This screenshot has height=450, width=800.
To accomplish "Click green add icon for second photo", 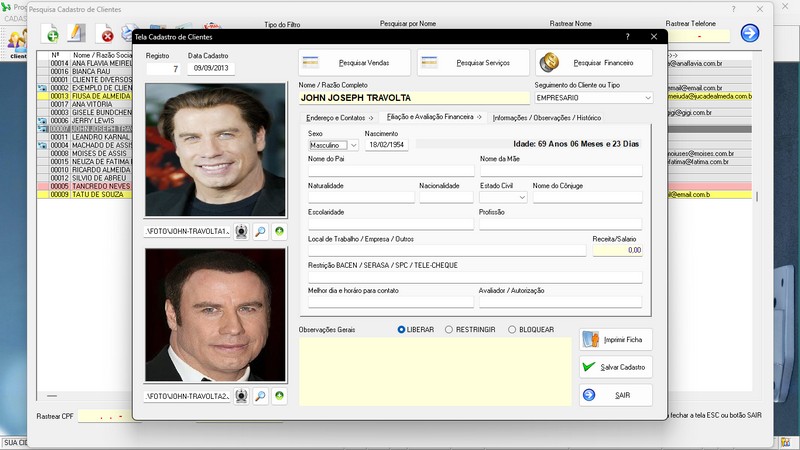I will point(279,397).
